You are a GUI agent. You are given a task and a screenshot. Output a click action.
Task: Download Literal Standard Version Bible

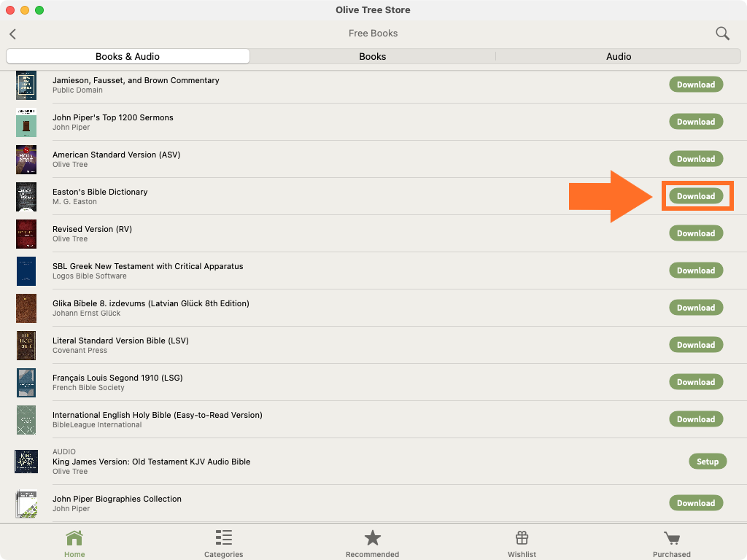[x=696, y=345]
